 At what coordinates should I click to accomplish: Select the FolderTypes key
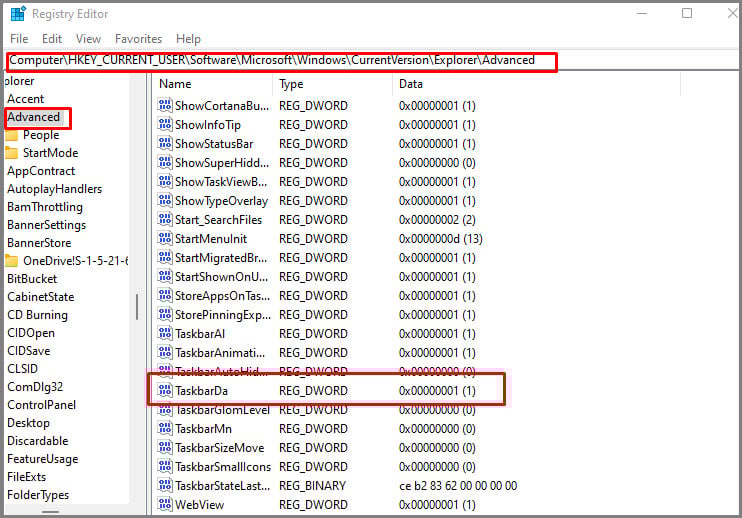(x=38, y=494)
